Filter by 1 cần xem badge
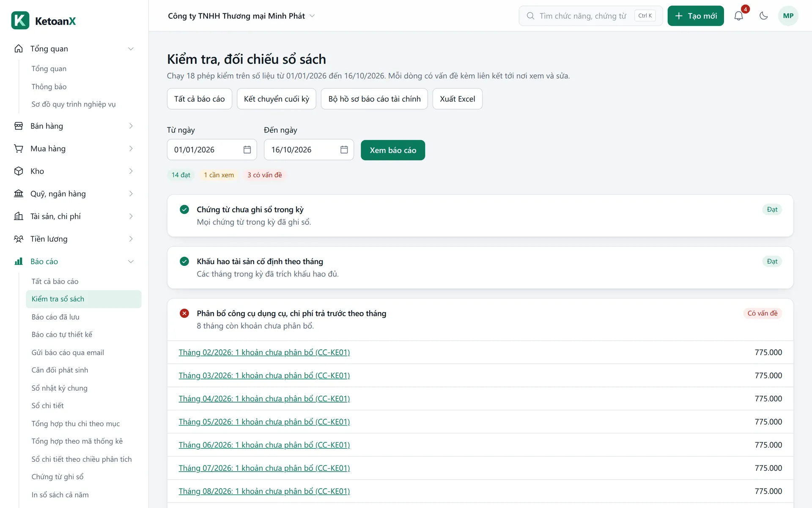This screenshot has width=812, height=508. tap(219, 175)
